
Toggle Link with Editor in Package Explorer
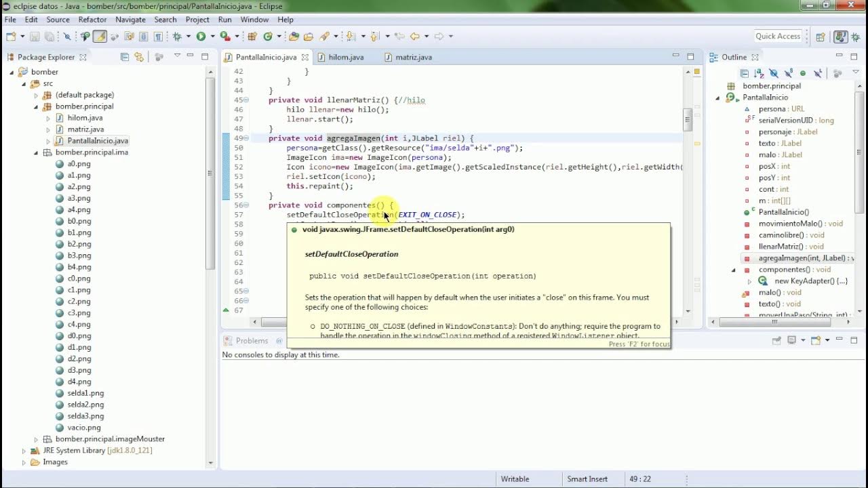[139, 57]
